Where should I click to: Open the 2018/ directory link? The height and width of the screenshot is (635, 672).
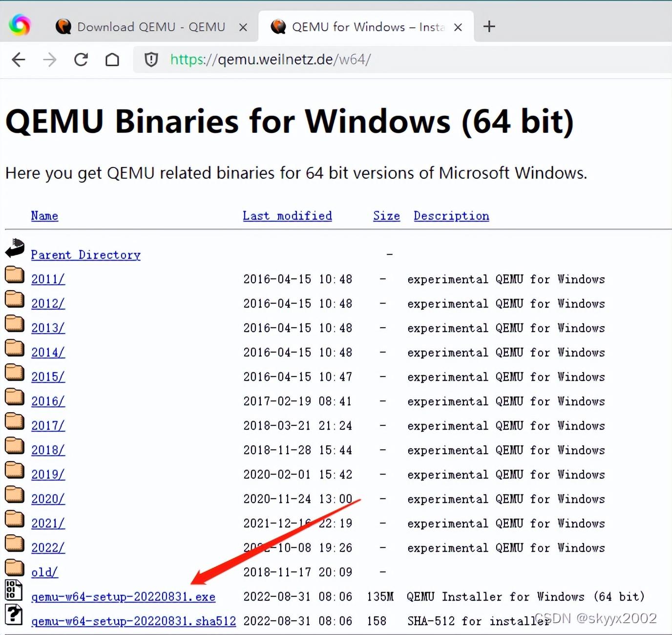48,450
